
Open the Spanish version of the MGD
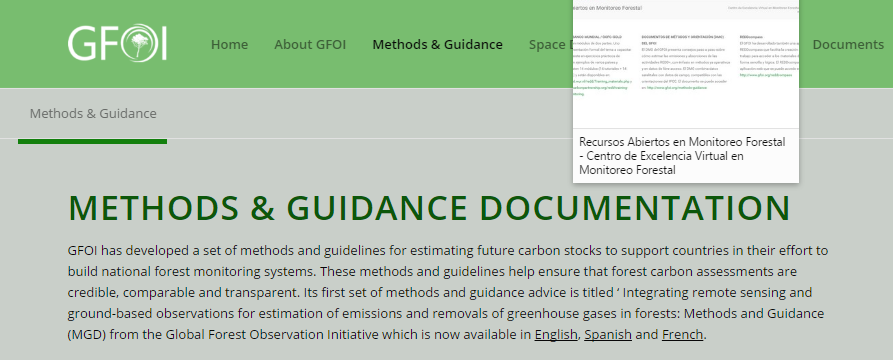608,334
